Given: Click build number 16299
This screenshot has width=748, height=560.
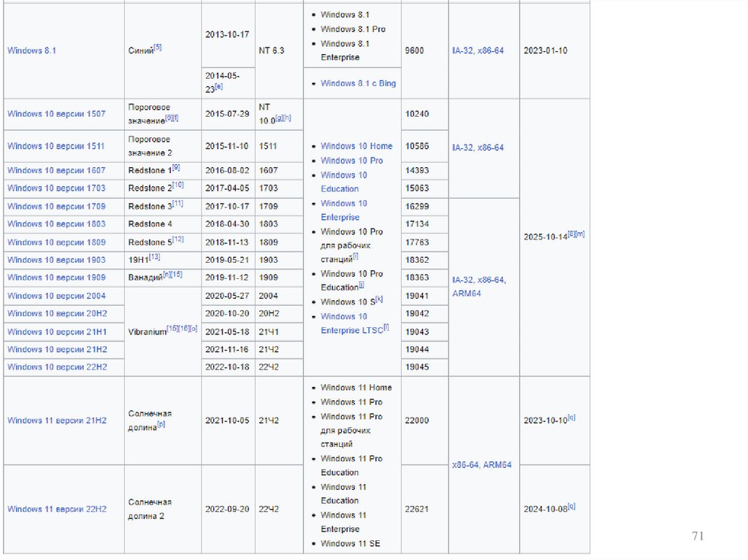Looking at the screenshot, I should point(417,207).
